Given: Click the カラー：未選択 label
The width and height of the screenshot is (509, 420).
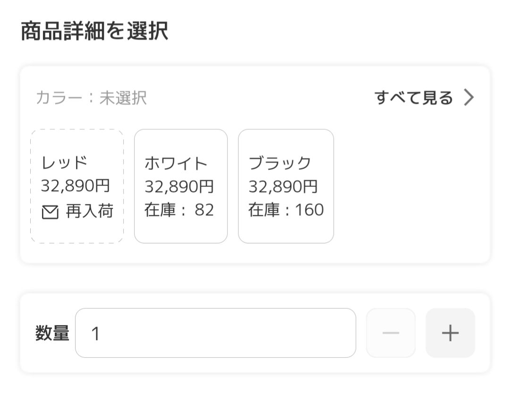Looking at the screenshot, I should tap(91, 98).
